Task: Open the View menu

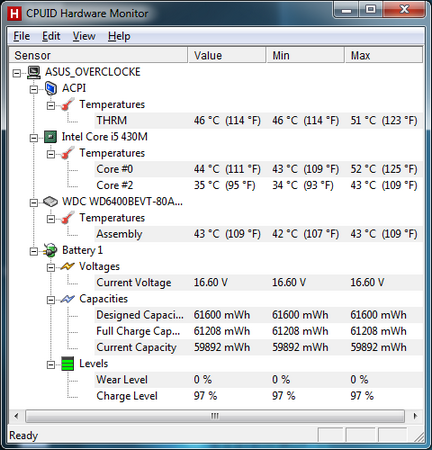Action: [x=84, y=36]
